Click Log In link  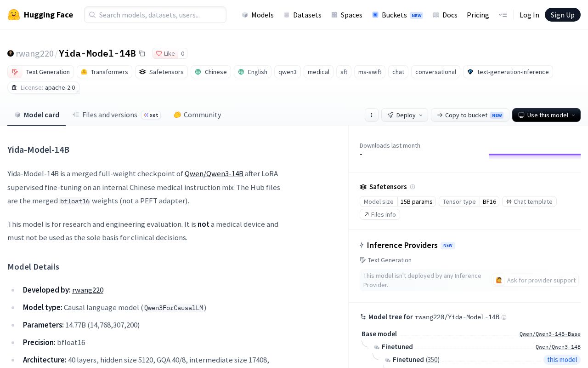[x=529, y=15]
